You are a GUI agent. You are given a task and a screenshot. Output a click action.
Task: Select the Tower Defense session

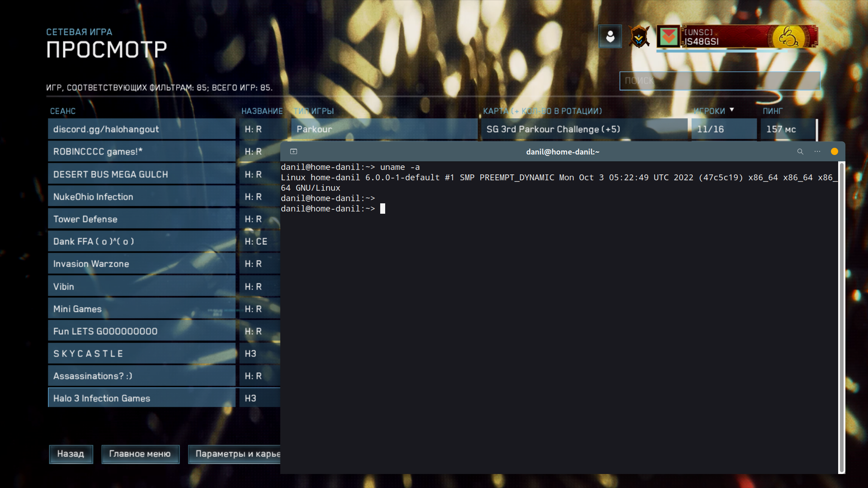click(x=142, y=219)
